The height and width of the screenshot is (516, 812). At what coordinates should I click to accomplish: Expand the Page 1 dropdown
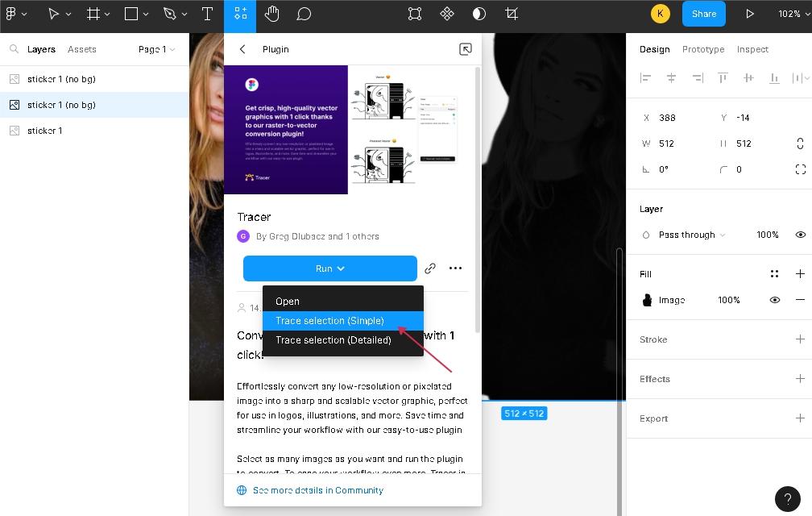click(x=156, y=49)
